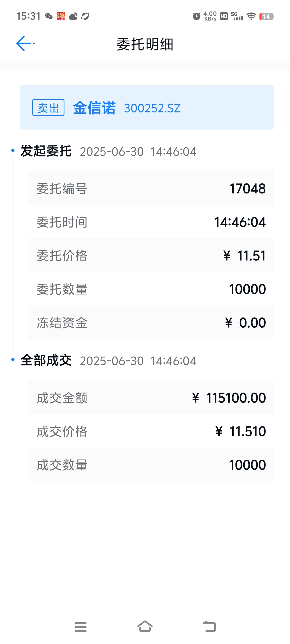Tap the 委托明细 page title

tap(145, 44)
